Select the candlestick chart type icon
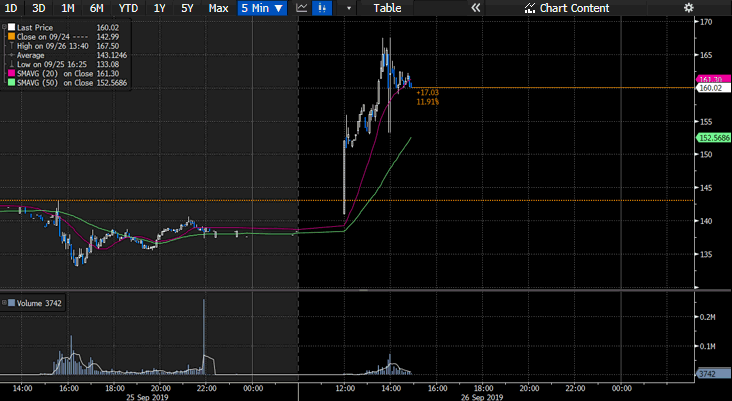The width and height of the screenshot is (732, 401). tap(322, 8)
